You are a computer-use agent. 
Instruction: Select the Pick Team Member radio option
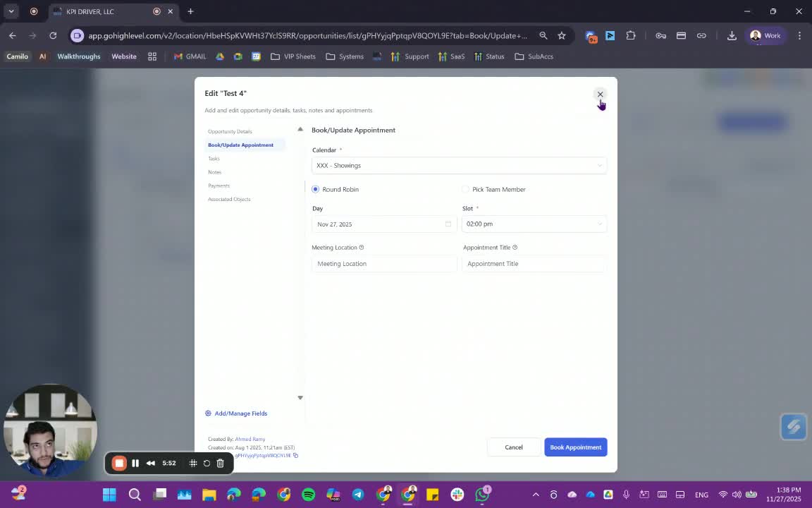tap(465, 189)
